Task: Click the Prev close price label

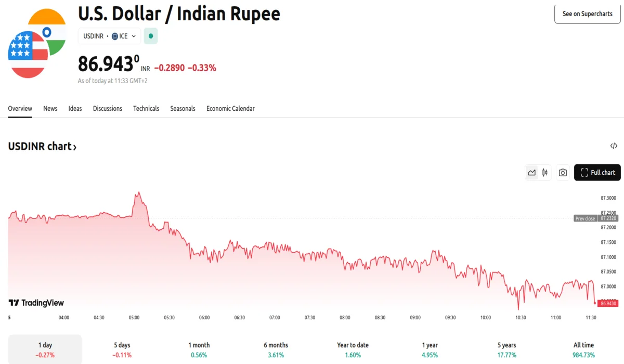Action: (585, 218)
